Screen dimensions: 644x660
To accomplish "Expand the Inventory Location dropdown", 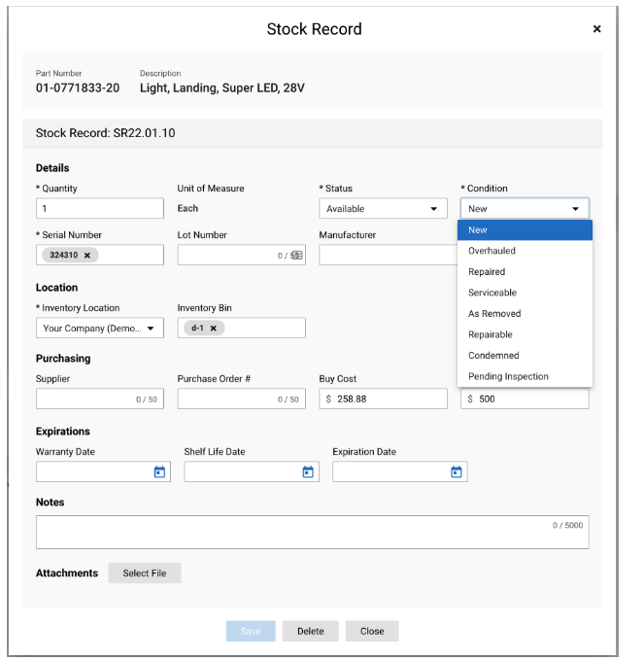I will [100, 328].
